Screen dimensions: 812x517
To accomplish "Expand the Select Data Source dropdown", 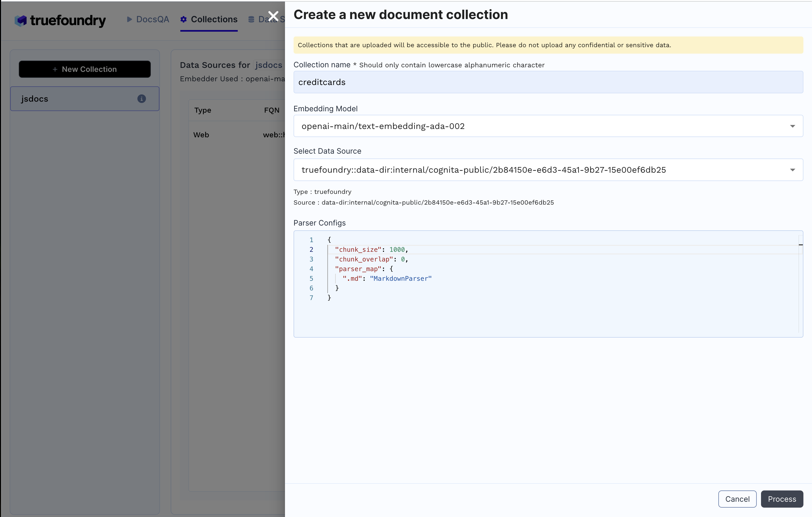I will [793, 170].
